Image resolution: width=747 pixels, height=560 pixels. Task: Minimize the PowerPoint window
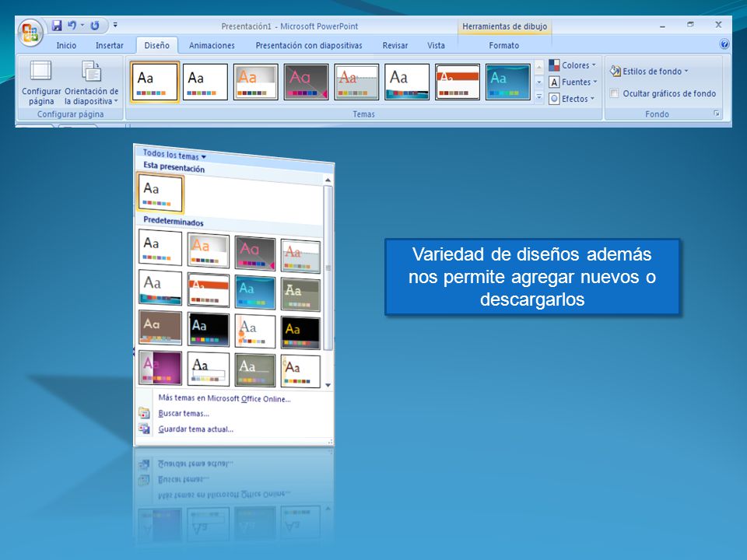tap(662, 25)
